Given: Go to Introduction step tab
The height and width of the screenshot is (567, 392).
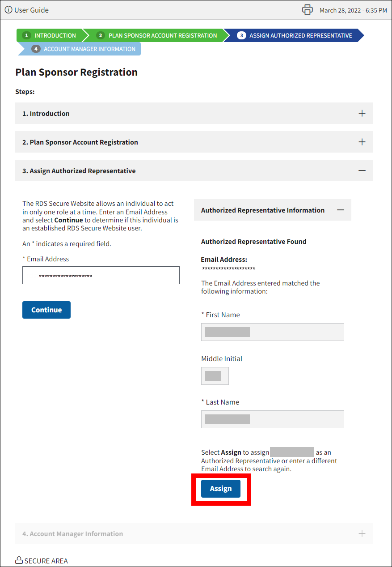Looking at the screenshot, I should [x=50, y=36].
